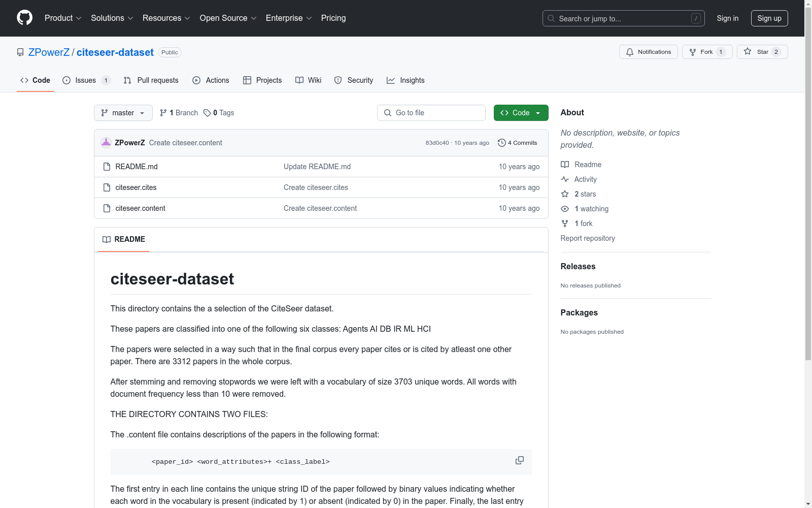The height and width of the screenshot is (508, 812).
Task: Open the Releases heading link
Action: click(x=578, y=266)
